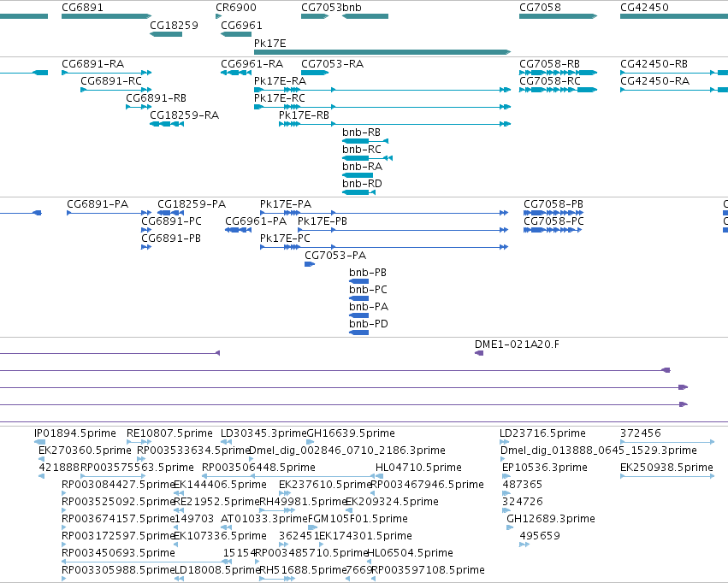The height and width of the screenshot is (583, 728).
Task: Click the EST labeled 372456
Action: click(667, 442)
